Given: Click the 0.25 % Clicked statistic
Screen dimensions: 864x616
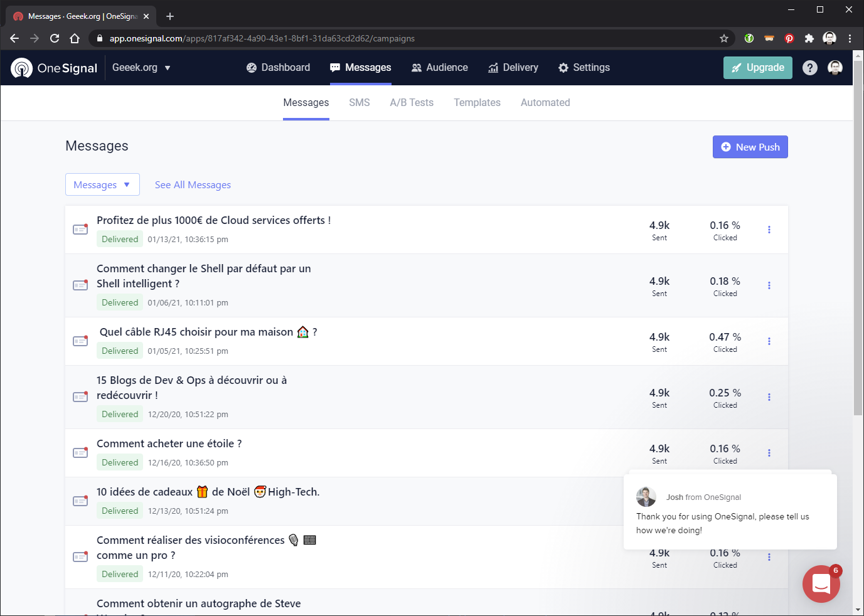Looking at the screenshot, I should 725,398.
